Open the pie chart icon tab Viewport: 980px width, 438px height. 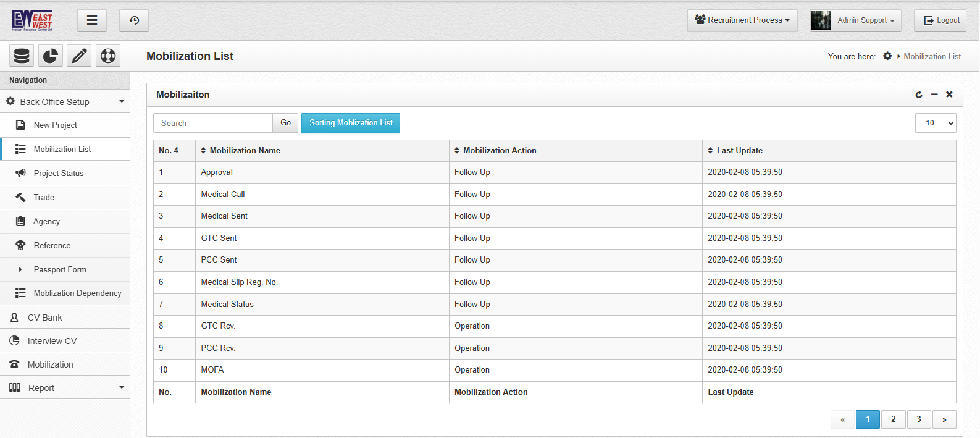coord(50,56)
